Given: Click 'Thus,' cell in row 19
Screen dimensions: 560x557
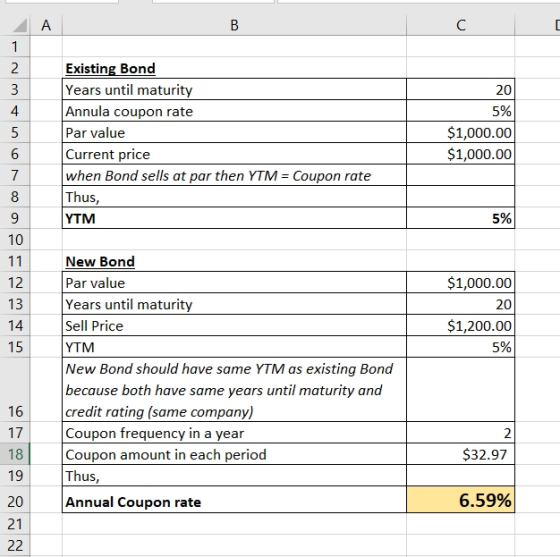Looking at the screenshot, I should click(234, 476).
